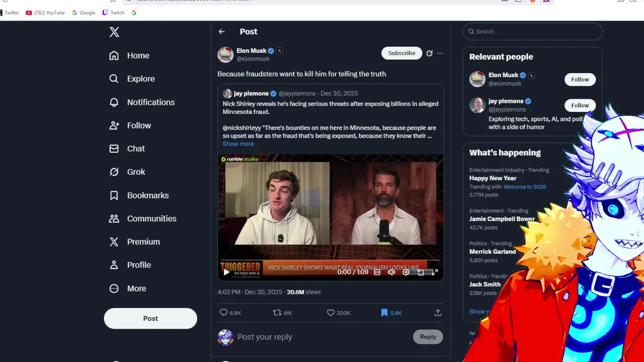Open the Welcome to 2026 link
The image size is (644, 362).
525,187
